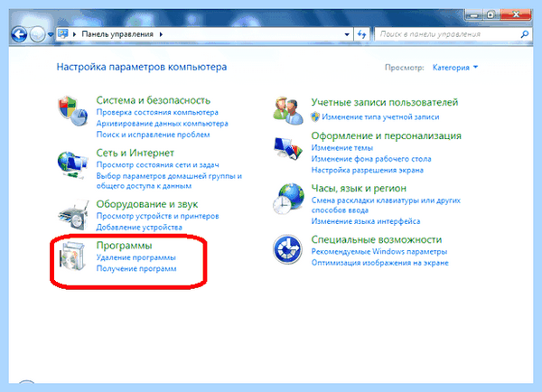
Task: Open Оборудование и звук category
Action: pos(147,204)
